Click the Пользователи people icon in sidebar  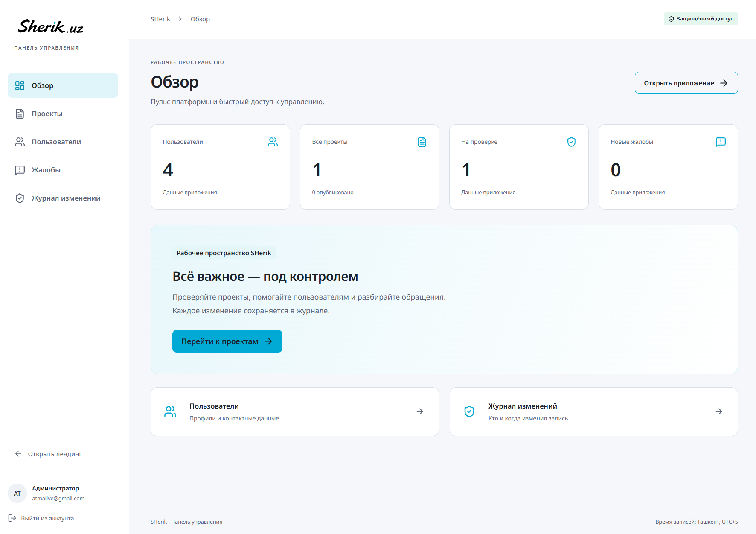(x=20, y=142)
